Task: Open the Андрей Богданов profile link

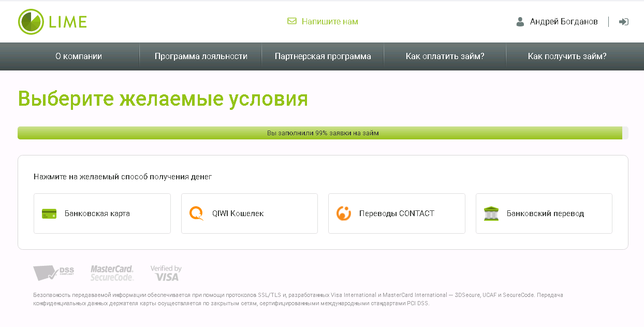Action: point(564,22)
